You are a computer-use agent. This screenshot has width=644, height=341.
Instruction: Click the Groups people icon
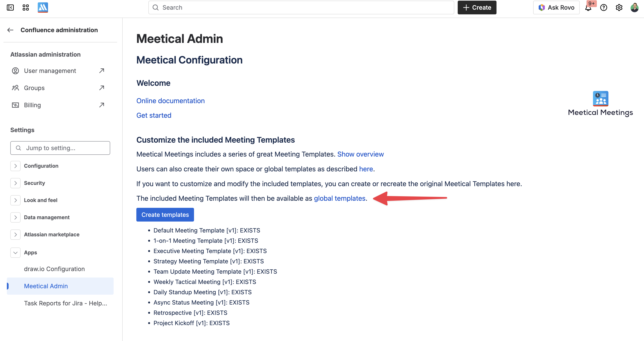(x=15, y=88)
